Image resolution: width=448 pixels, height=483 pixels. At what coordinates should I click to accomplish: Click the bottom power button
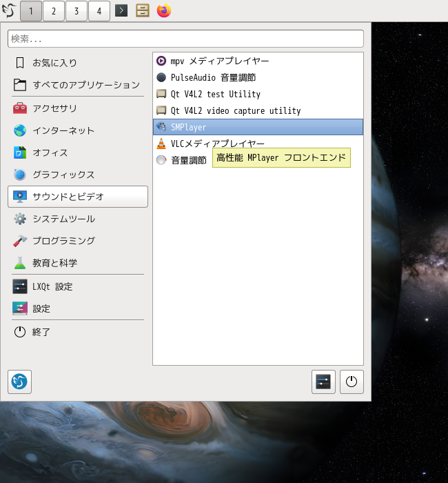pos(352,382)
